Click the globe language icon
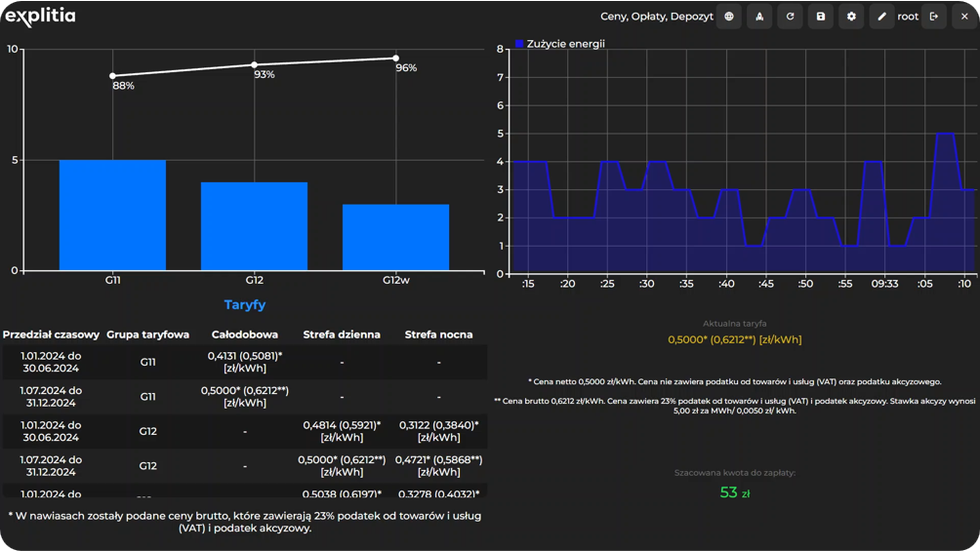Screen dimensions: 980x551 (729, 17)
